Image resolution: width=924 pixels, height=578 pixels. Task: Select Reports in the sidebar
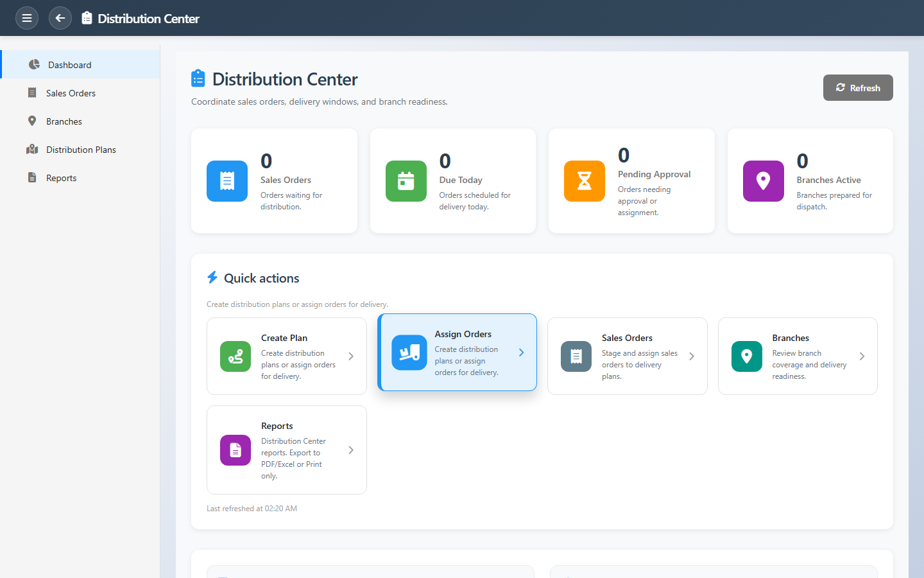[61, 178]
